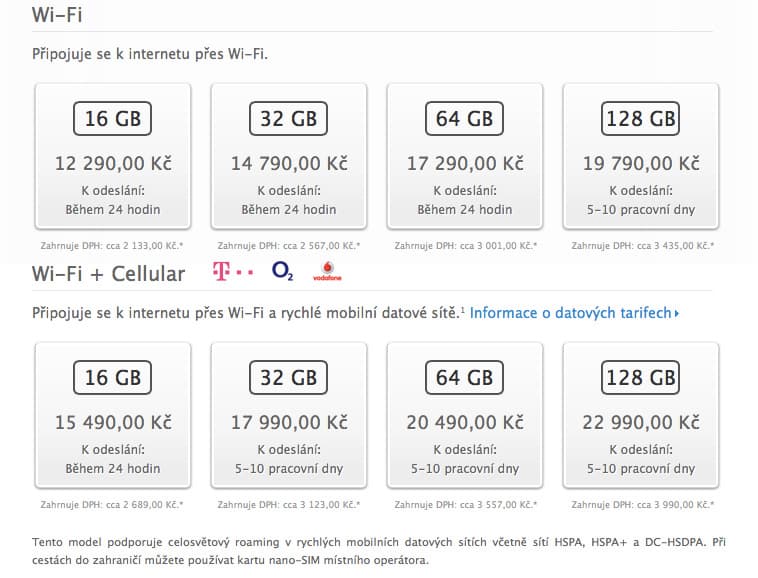The image size is (758, 578).
Task: Click the arrow after datových tarifech link
Action: [677, 314]
